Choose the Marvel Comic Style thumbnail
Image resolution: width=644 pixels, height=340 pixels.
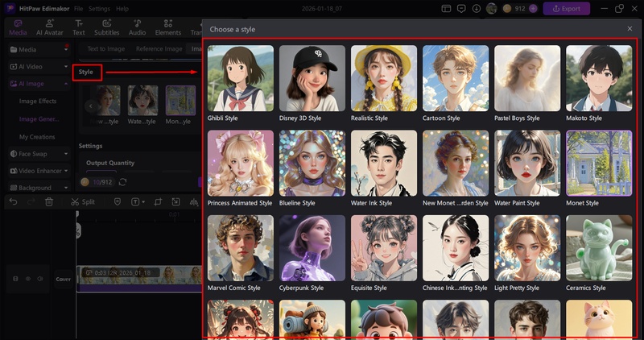pyautogui.click(x=241, y=248)
